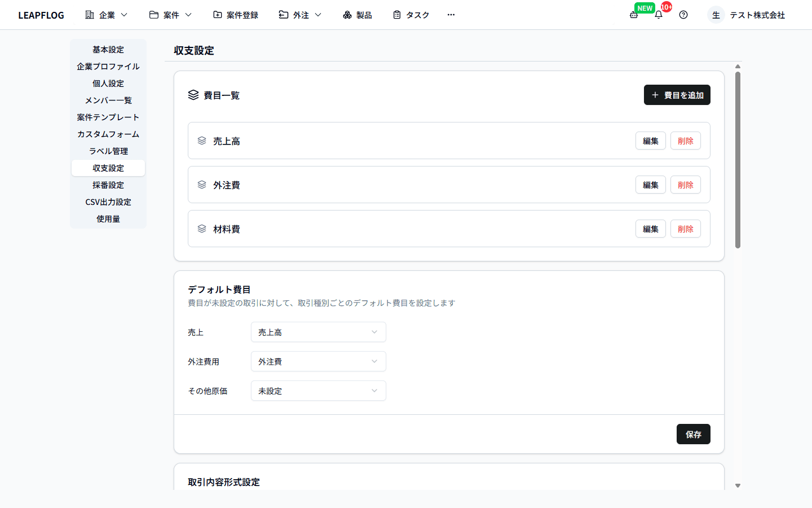Open the help question mark icon

click(683, 15)
